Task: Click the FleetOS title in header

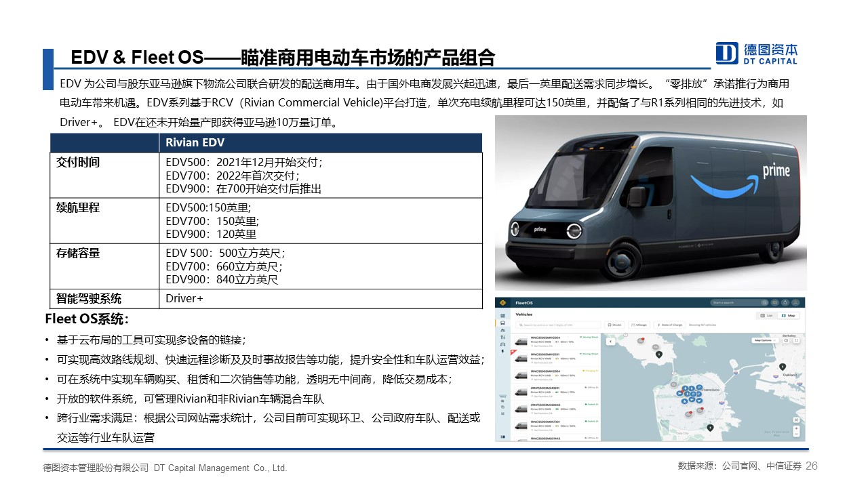Action: point(524,303)
